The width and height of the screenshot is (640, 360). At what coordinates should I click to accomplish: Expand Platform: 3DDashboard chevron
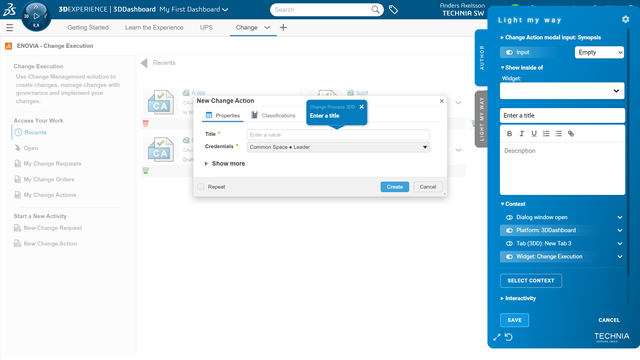(x=620, y=230)
